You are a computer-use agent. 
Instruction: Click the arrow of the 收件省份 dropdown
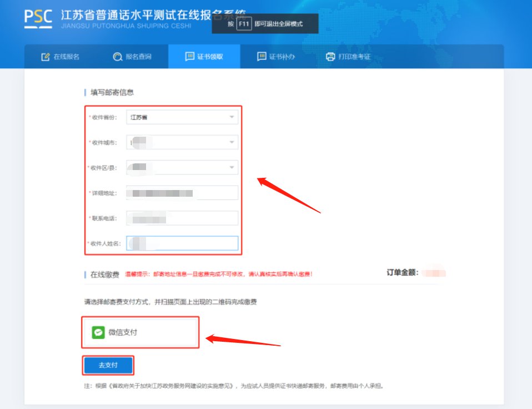(232, 117)
